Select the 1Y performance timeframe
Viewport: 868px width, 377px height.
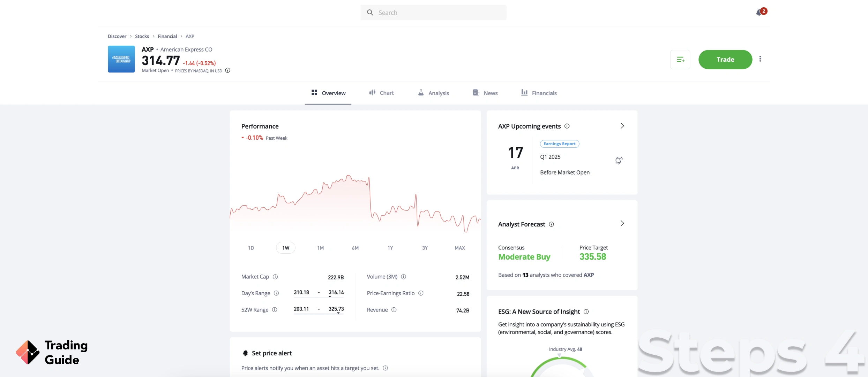tap(390, 248)
